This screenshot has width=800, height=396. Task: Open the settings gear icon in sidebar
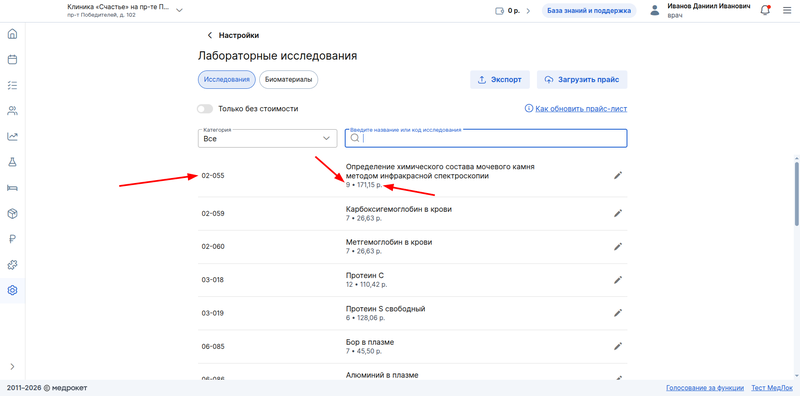pos(12,290)
